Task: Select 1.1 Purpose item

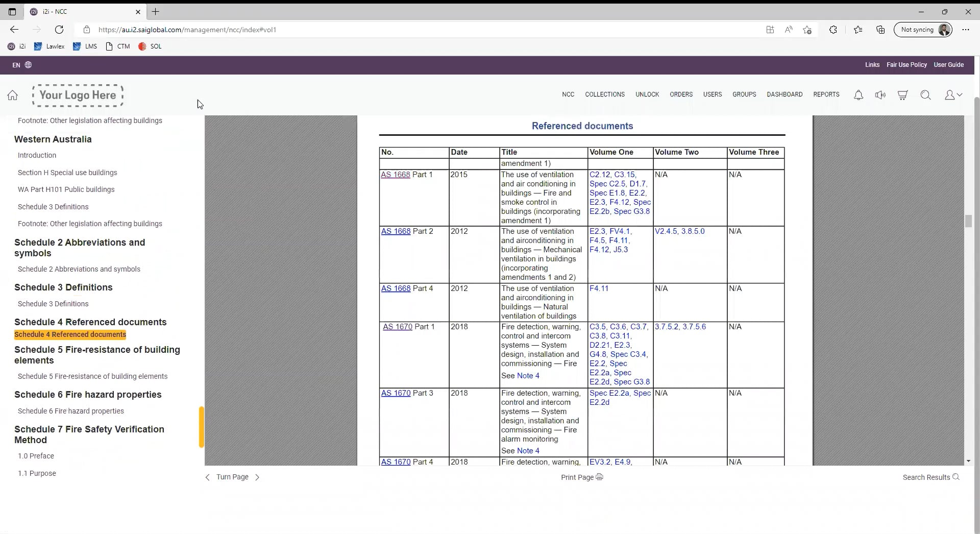Action: (x=37, y=473)
